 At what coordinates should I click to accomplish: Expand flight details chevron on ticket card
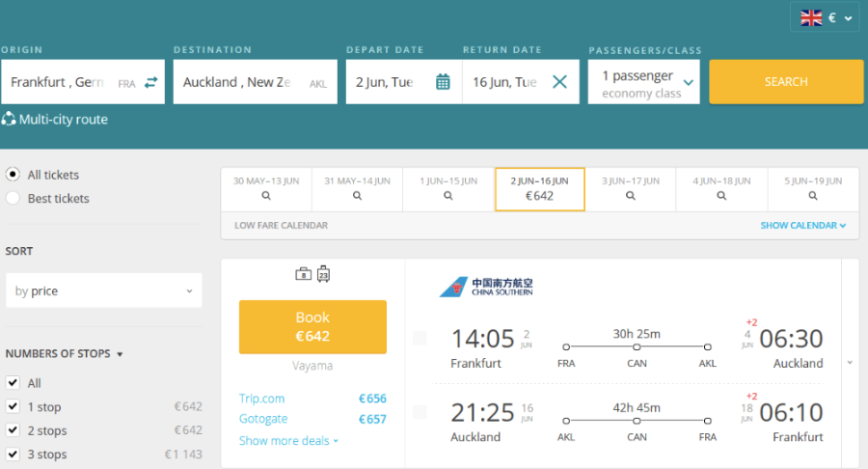pyautogui.click(x=850, y=363)
